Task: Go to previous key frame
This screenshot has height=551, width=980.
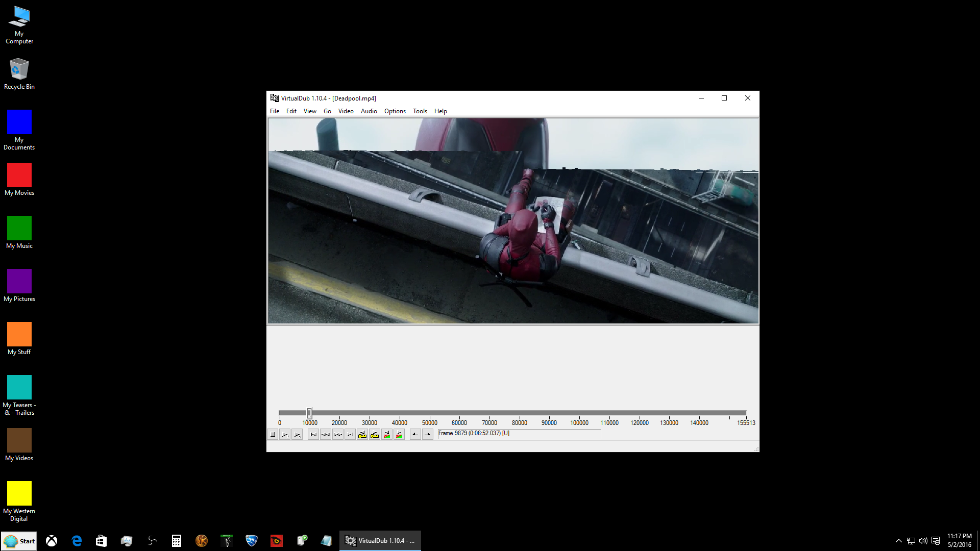Action: point(362,435)
